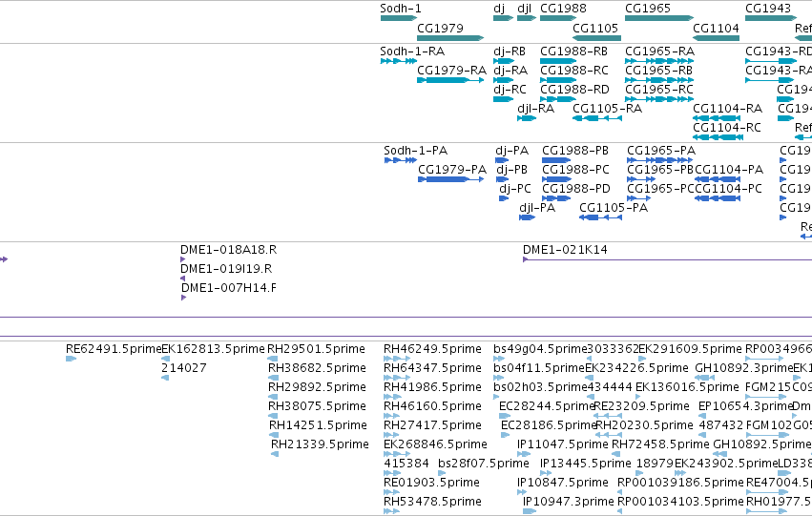Open the CG1104-RC transcript label
The width and height of the screenshot is (812, 516).
point(727,128)
